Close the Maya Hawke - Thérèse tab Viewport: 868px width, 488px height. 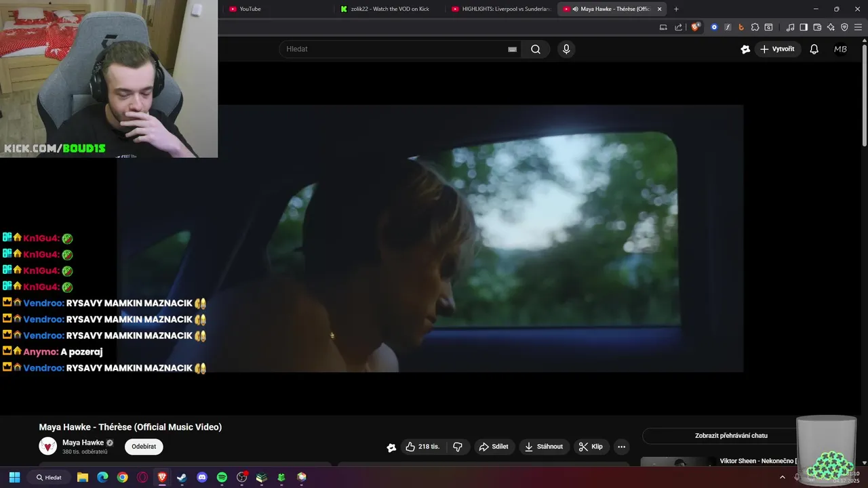point(659,9)
